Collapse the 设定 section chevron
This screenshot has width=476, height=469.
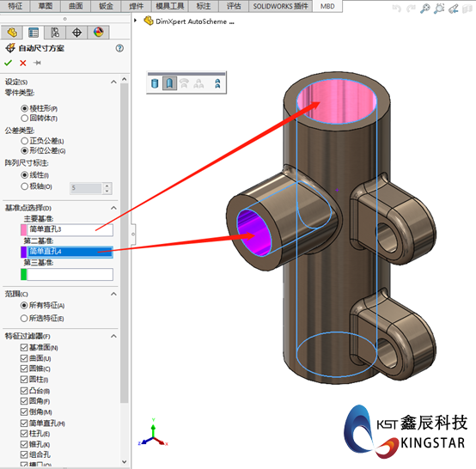[113, 82]
